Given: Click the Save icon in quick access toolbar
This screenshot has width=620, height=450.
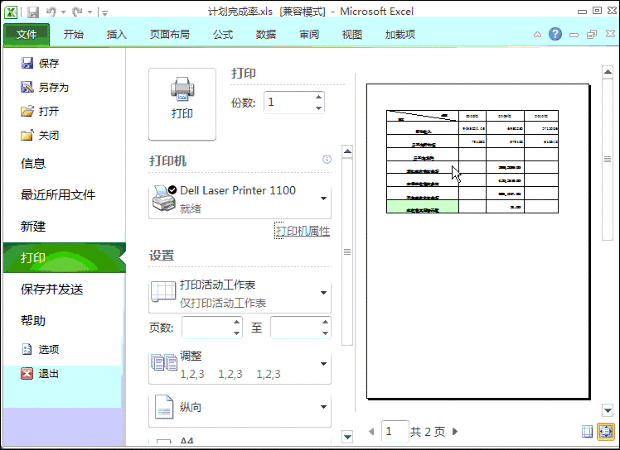Looking at the screenshot, I should point(33,12).
